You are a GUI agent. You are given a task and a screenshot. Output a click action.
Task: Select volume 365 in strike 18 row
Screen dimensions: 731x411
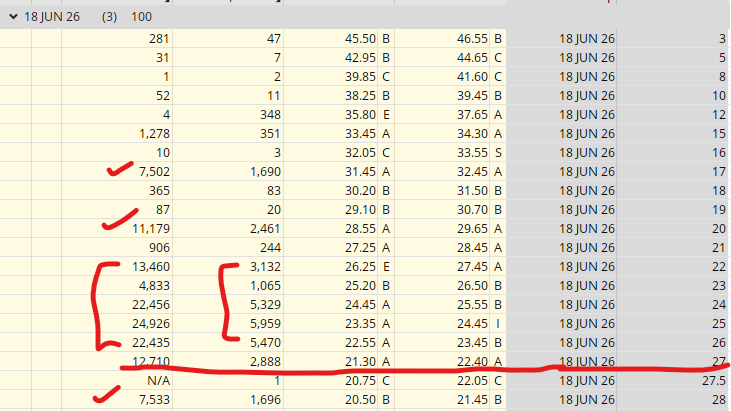tap(159, 191)
